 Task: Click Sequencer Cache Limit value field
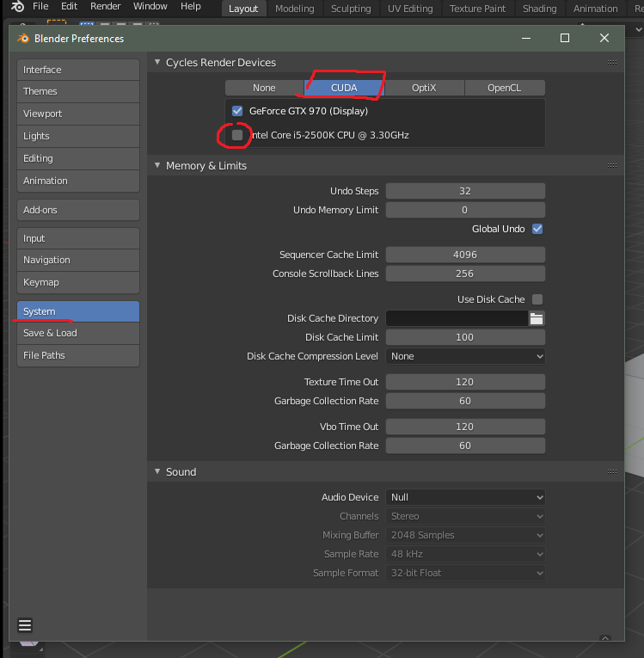point(465,255)
